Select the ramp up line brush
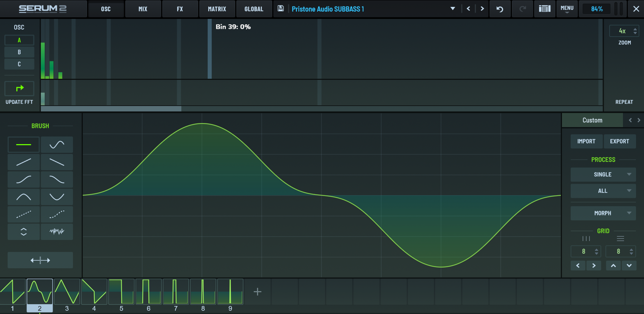The height and width of the screenshot is (314, 644). tap(24, 162)
